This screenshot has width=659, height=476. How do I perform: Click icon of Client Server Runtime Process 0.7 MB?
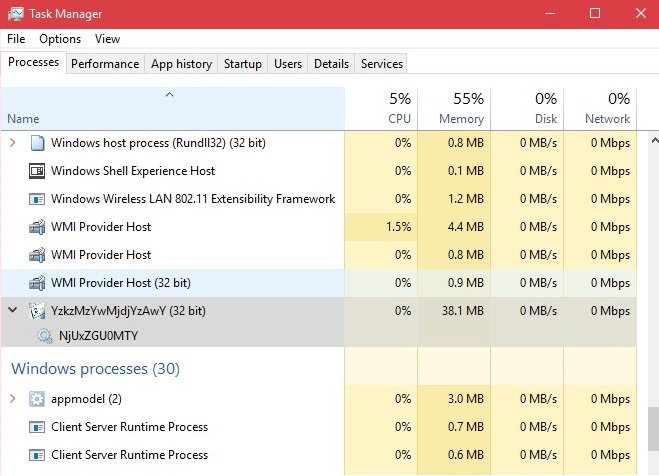(37, 427)
